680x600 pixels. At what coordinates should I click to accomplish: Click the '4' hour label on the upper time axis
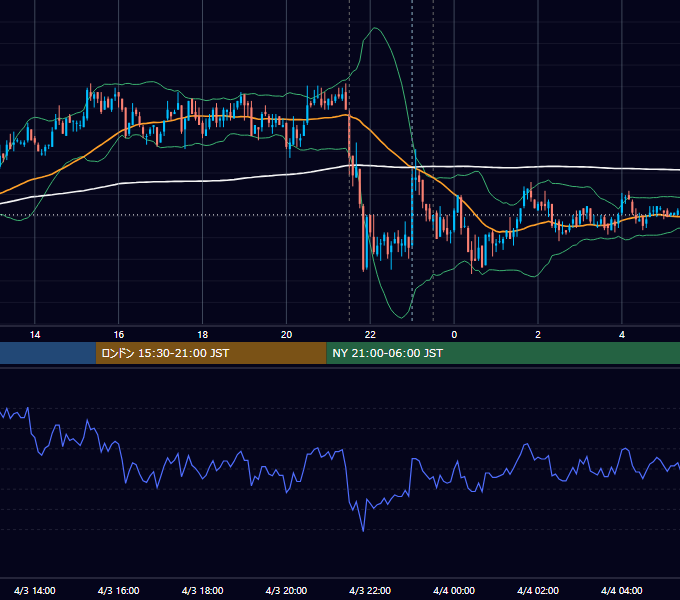(x=622, y=335)
